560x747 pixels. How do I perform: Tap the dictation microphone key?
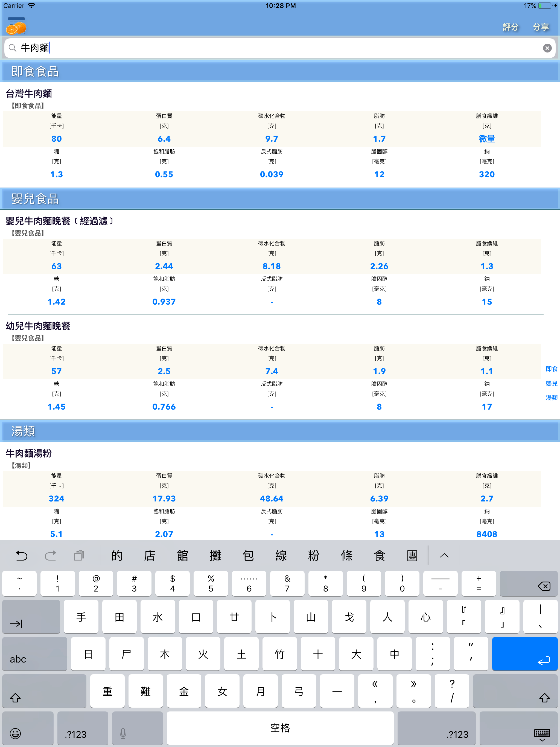(137, 728)
